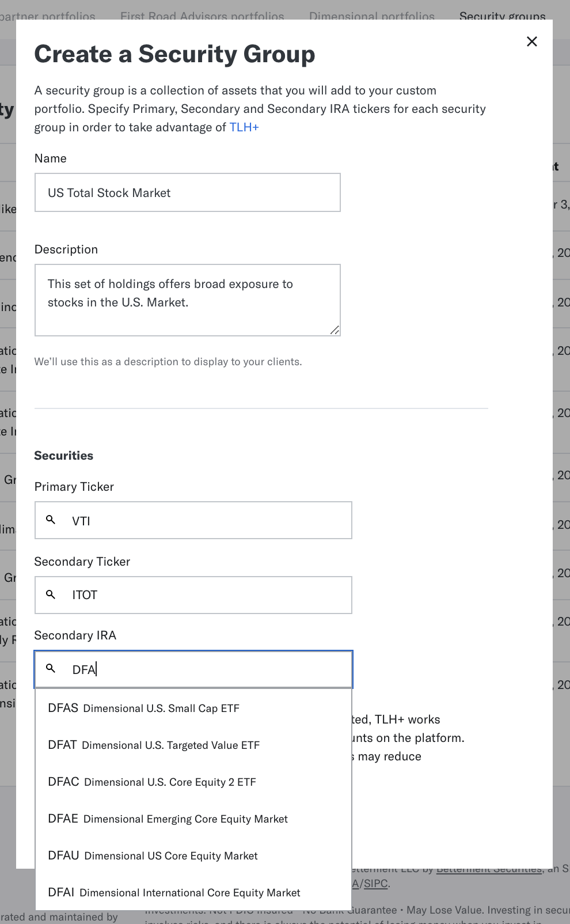Switch to the Security groups tab
The height and width of the screenshot is (924, 570).
(x=502, y=17)
